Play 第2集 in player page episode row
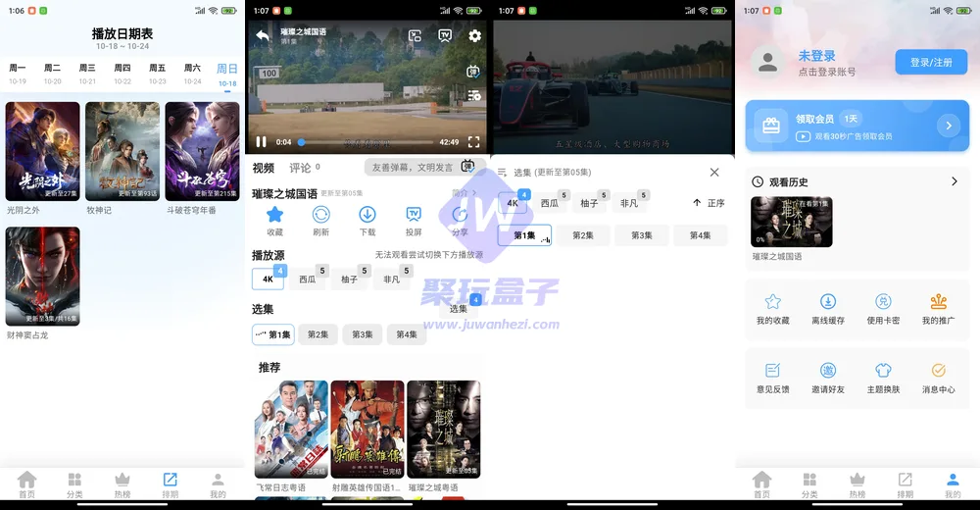This screenshot has width=980, height=510. coord(318,334)
